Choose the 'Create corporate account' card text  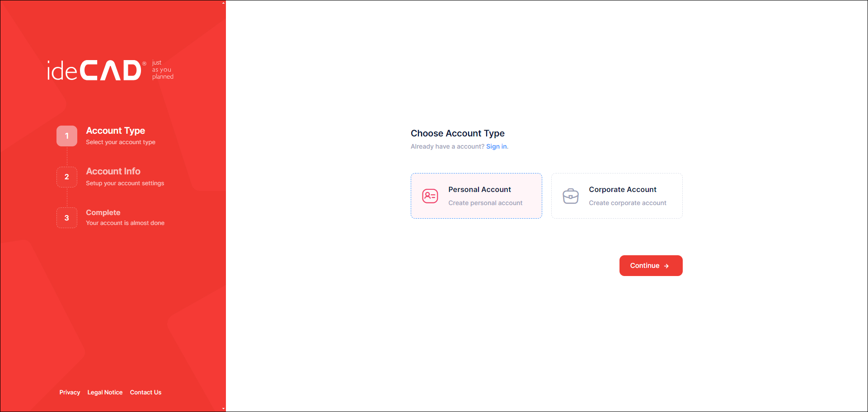coord(627,203)
